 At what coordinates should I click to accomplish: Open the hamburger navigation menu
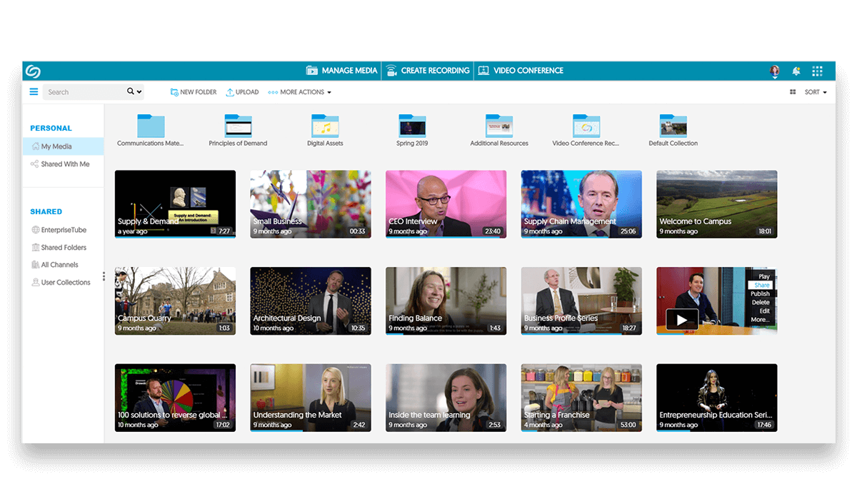[x=34, y=91]
